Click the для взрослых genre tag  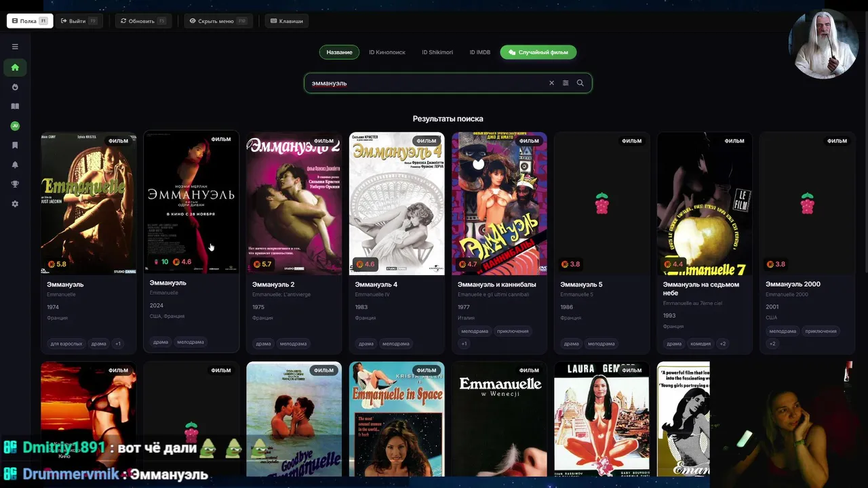click(66, 344)
